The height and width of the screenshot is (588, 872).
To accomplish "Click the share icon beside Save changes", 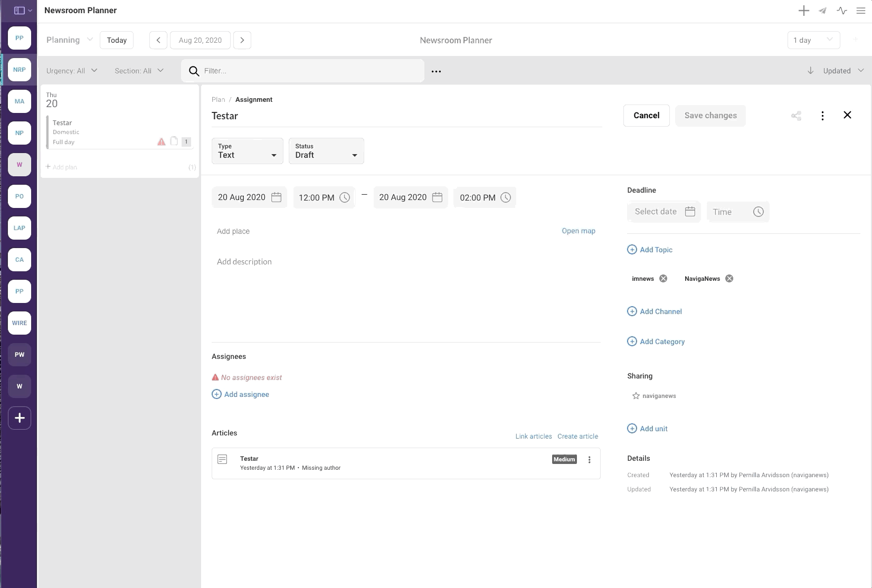I will (x=796, y=116).
